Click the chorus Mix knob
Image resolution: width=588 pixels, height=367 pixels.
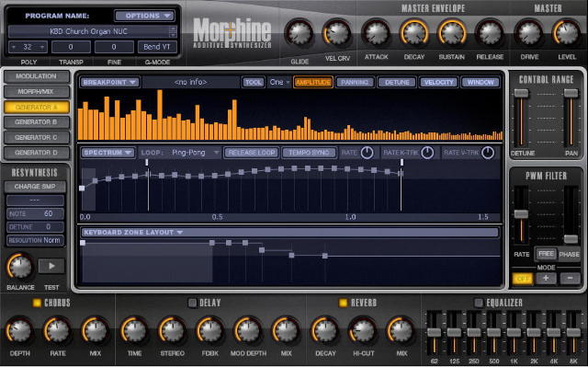[x=95, y=331]
